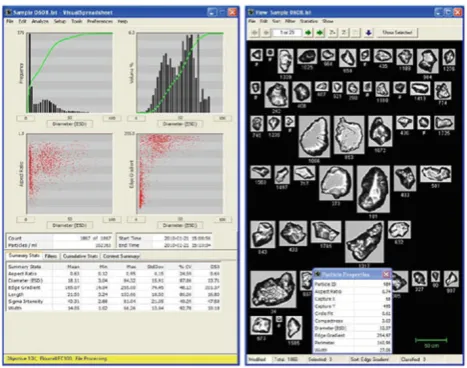The image size is (467, 368).
Task: Open the Help menu
Action: [122, 21]
